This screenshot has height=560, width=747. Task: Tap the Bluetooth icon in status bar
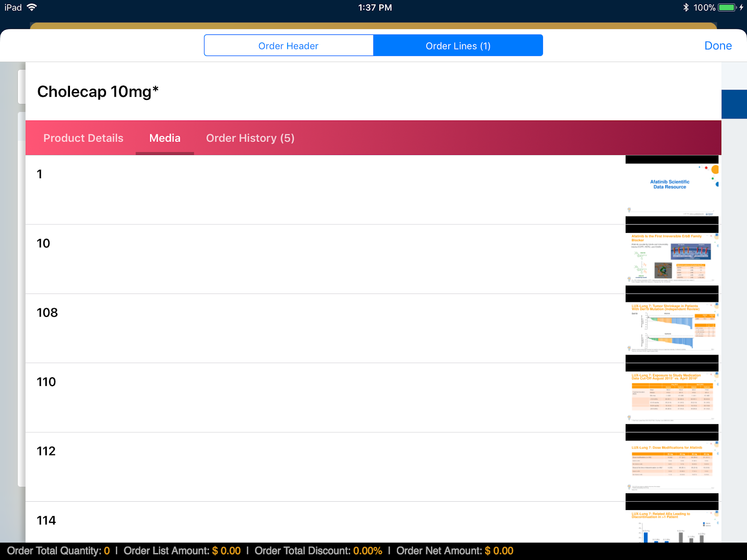tap(685, 7)
